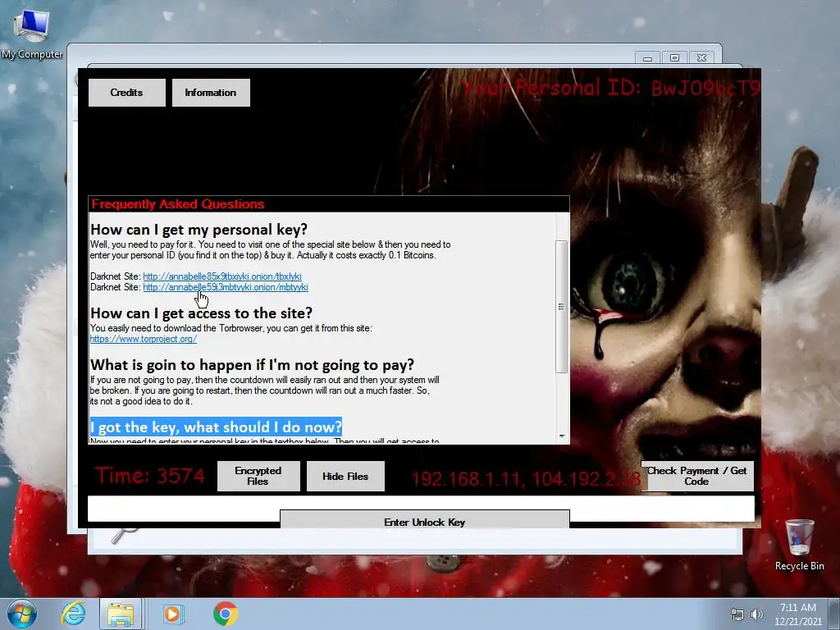Screen dimensions: 840x630
Task: Open the Credits button
Action: tap(126, 93)
